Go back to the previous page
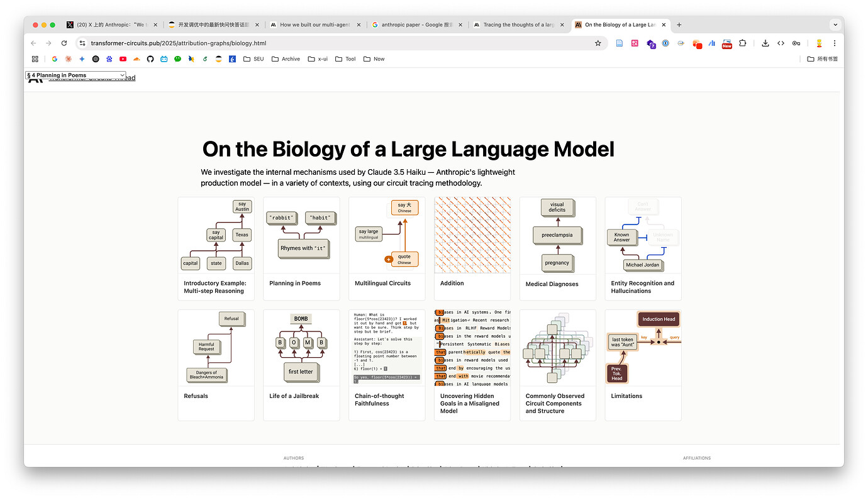Image resolution: width=868 pixels, height=498 pixels. click(x=33, y=43)
